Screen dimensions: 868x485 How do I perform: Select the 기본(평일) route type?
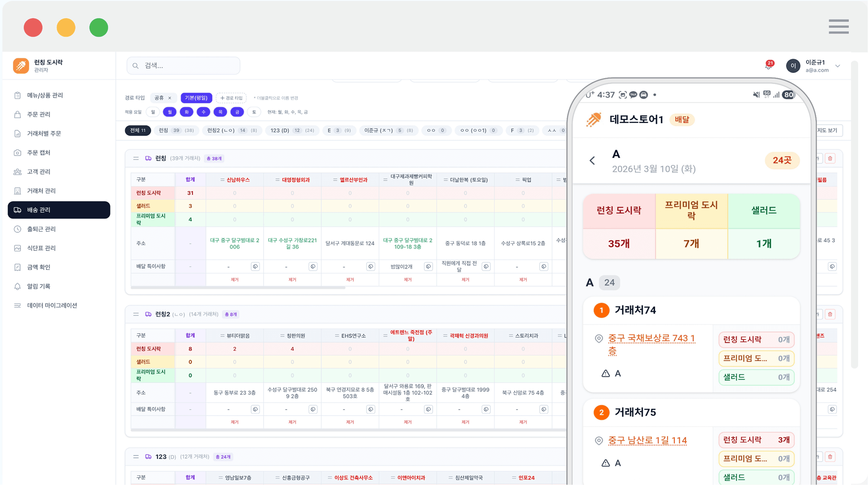[x=196, y=98]
